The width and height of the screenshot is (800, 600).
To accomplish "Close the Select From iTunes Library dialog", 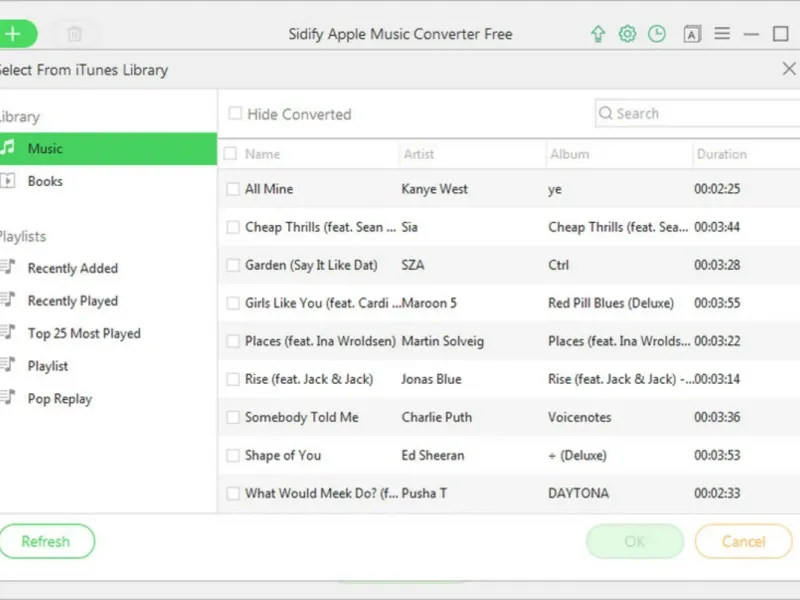I will (788, 69).
